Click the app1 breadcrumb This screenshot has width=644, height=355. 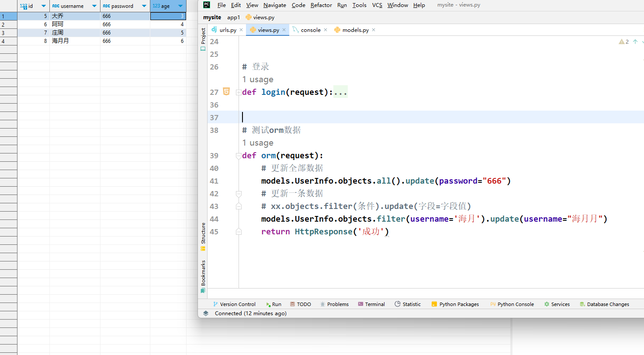233,17
